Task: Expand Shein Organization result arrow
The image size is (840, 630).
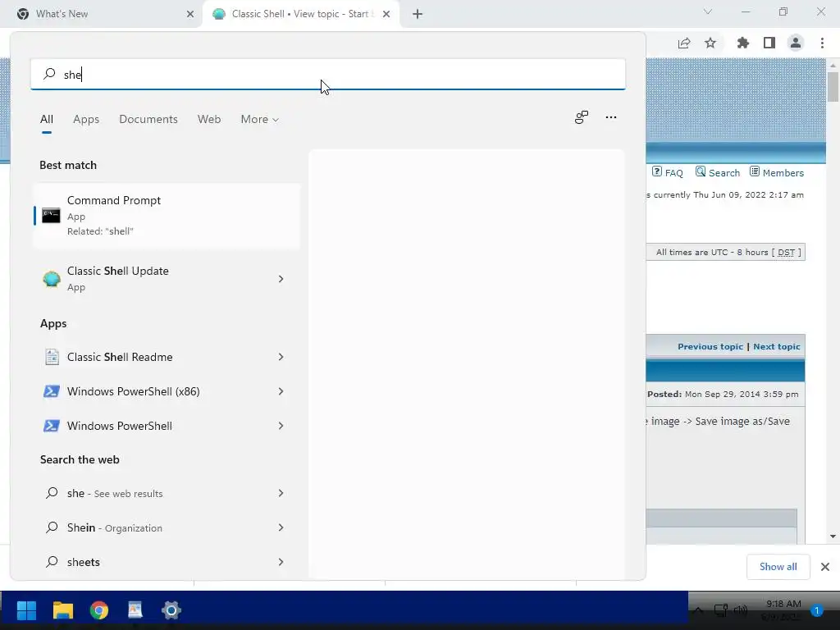Action: coord(281,527)
